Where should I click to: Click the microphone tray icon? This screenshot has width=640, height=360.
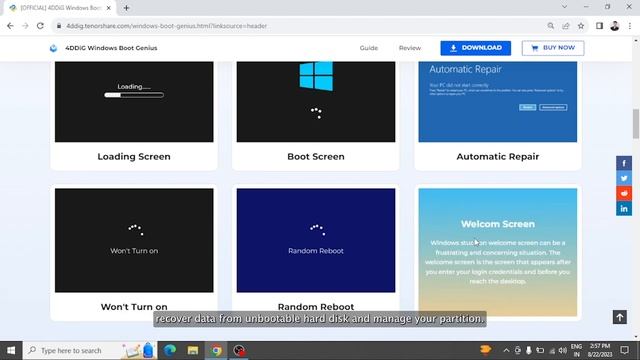529,350
